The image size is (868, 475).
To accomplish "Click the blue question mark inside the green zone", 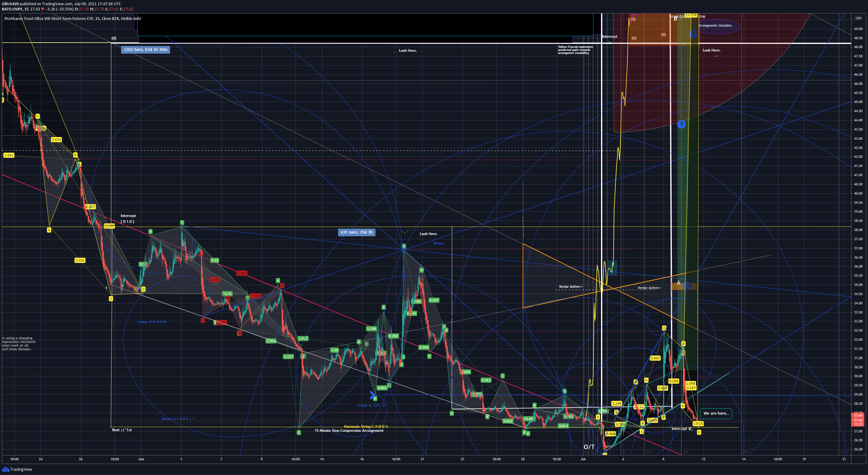I will [681, 124].
